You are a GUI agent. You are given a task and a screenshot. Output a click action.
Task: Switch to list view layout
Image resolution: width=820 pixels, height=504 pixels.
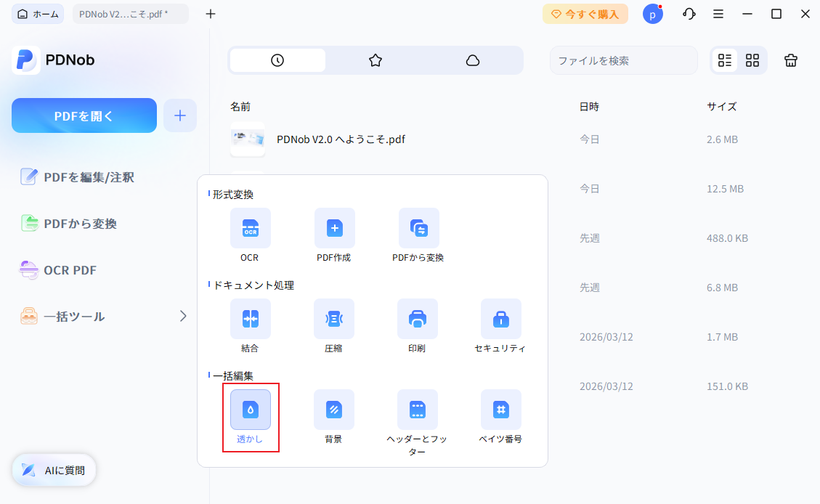pos(724,60)
